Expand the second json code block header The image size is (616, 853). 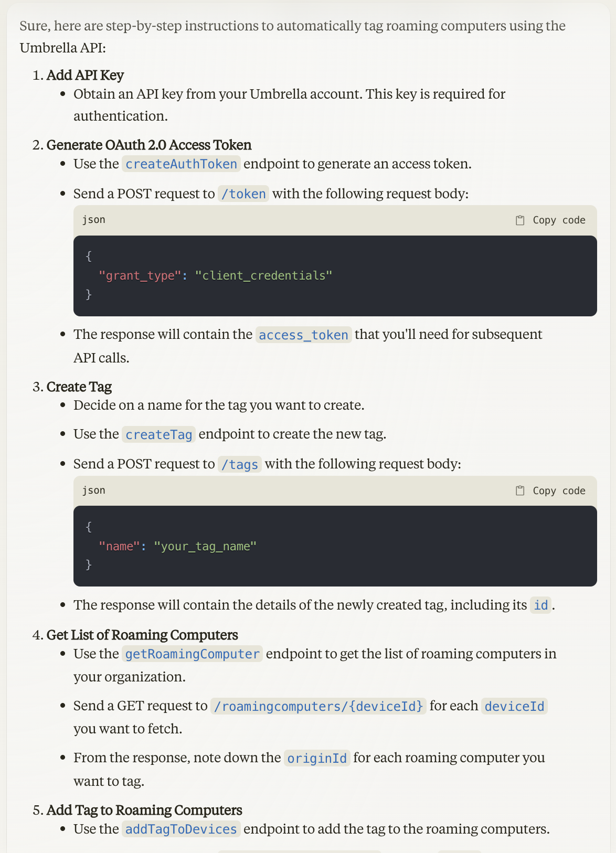click(x=336, y=491)
